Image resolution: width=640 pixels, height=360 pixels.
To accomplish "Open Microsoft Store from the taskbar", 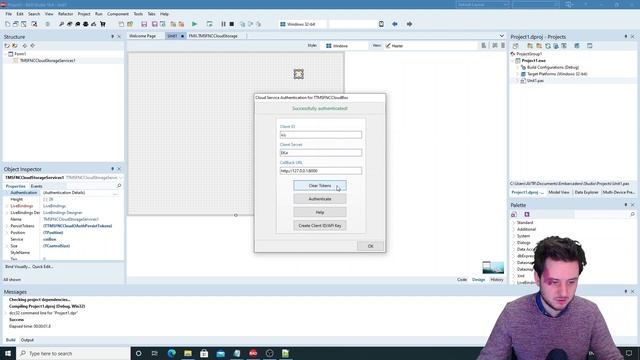I will click(x=204, y=353).
